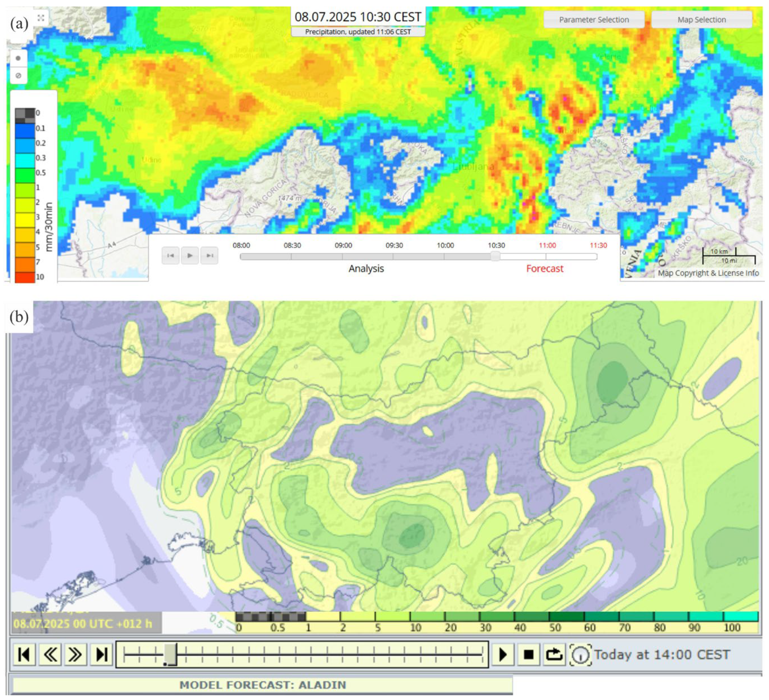Toggle loop playback for model forecast

[554, 655]
